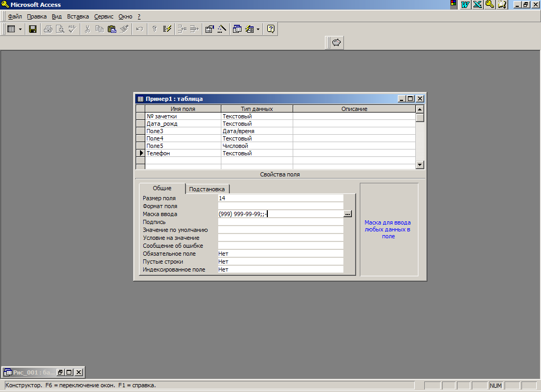Select the 'Поле3' field name cell
541x392 pixels.
tap(183, 131)
